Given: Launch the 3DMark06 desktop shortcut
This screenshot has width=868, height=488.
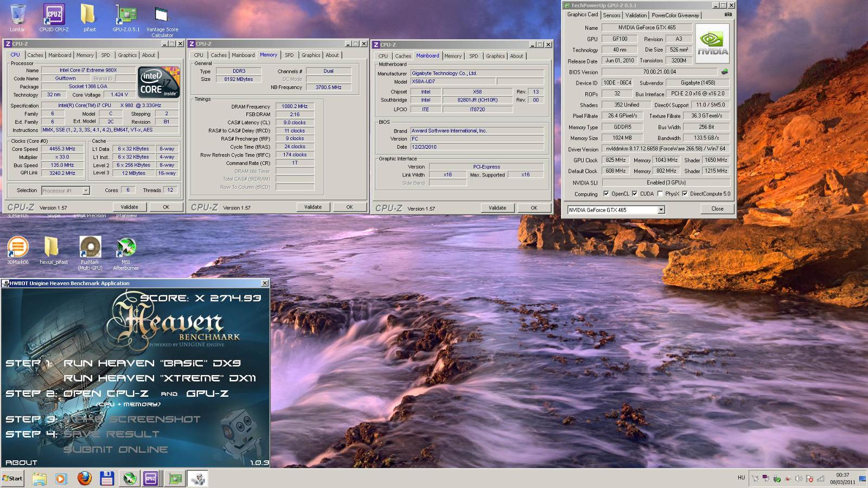Looking at the screenshot, I should coord(17,250).
